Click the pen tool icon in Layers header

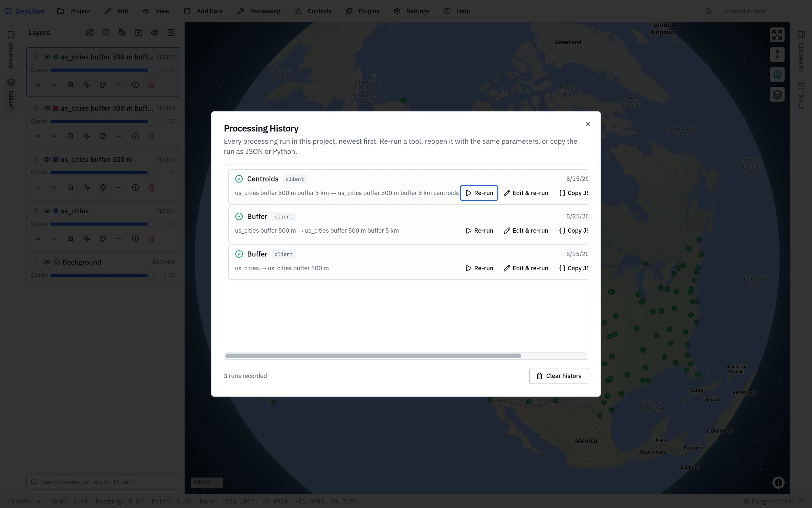122,33
